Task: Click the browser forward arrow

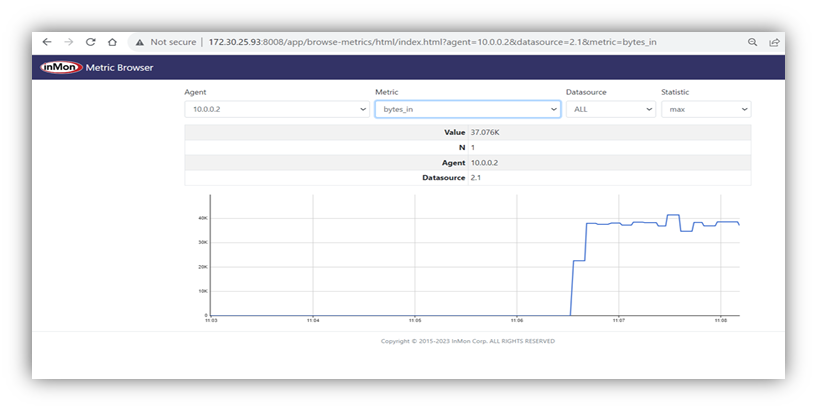Action: pos(68,43)
